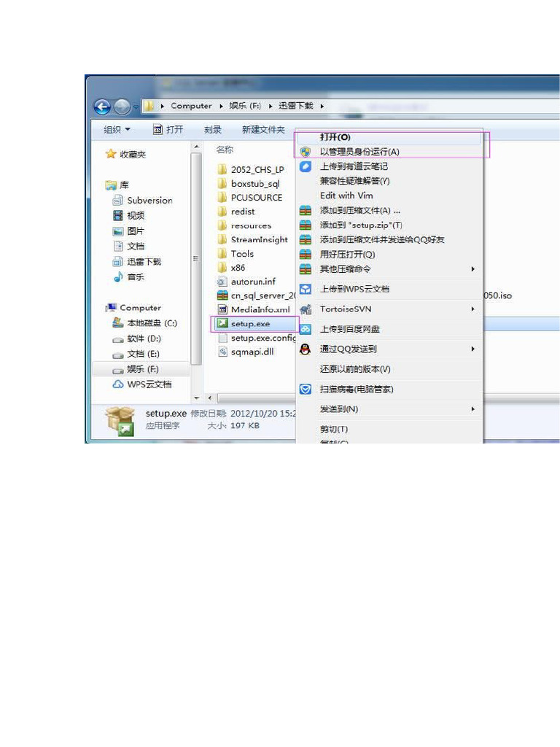Select the boxstub_sql folder name
Viewport: 560px width, 747px height.
click(x=255, y=184)
